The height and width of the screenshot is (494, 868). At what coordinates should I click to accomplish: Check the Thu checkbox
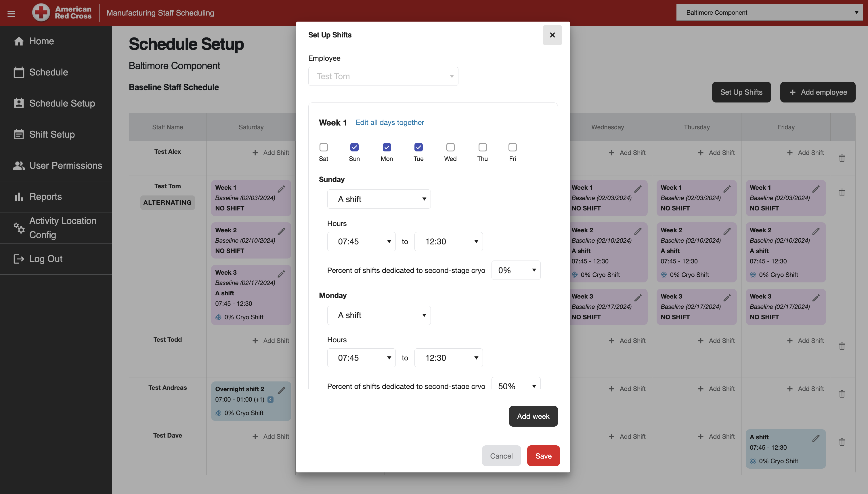click(483, 147)
